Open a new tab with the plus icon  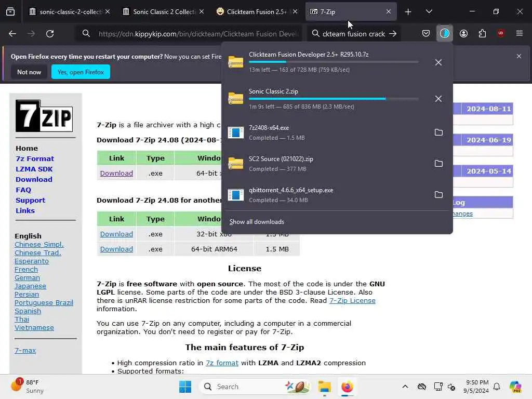pyautogui.click(x=408, y=12)
